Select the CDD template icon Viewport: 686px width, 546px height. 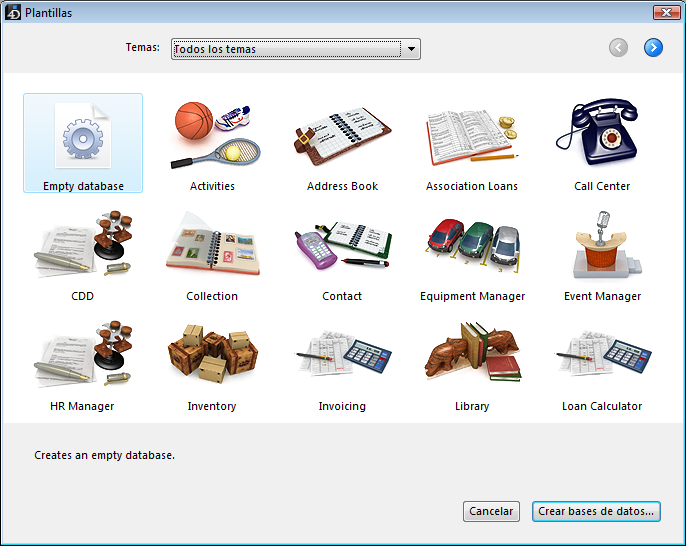pyautogui.click(x=83, y=246)
